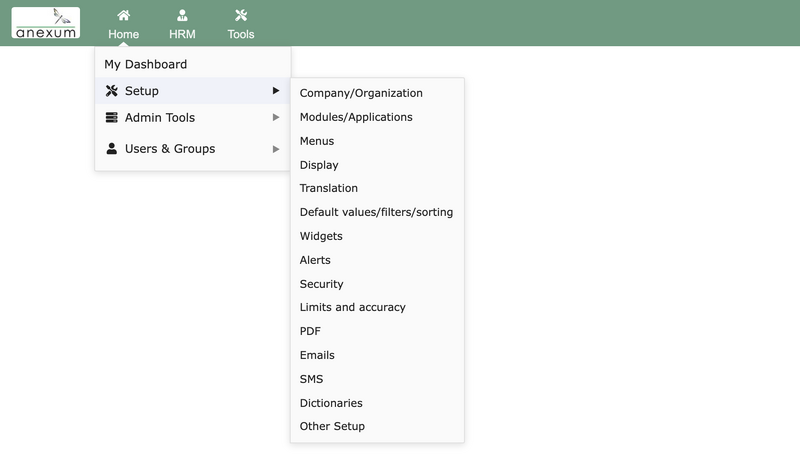Open the Home top menu
This screenshot has height=470, width=800.
tap(123, 24)
